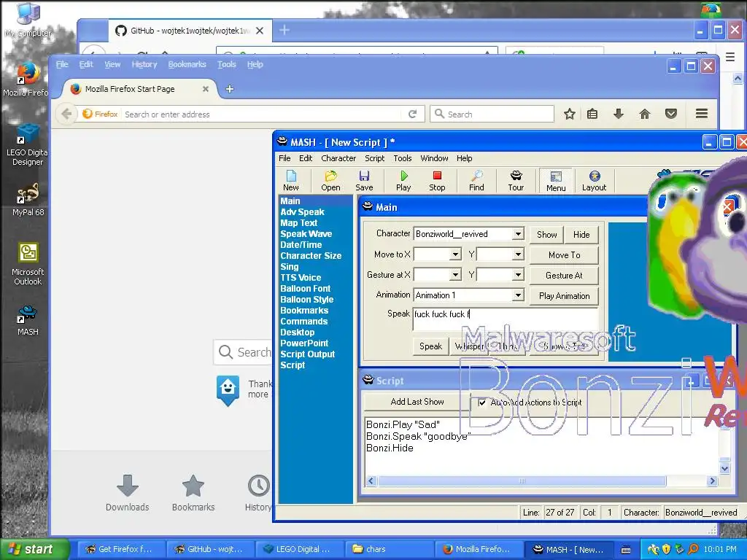Expand the Animation 1 dropdown
Viewport: 747px width, 560px height.
click(518, 295)
